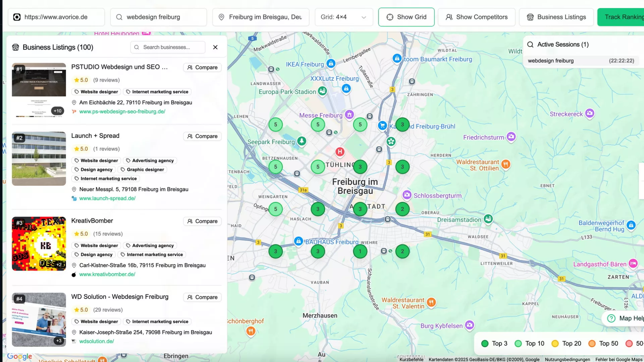Viewport: 644px width, 362px height.
Task: Click the Schlossbergturm attraction pin icon
Action: tap(407, 195)
